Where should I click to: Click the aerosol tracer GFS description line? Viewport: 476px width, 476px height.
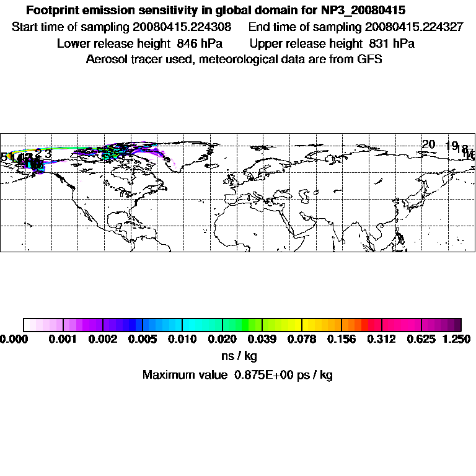tap(234, 59)
